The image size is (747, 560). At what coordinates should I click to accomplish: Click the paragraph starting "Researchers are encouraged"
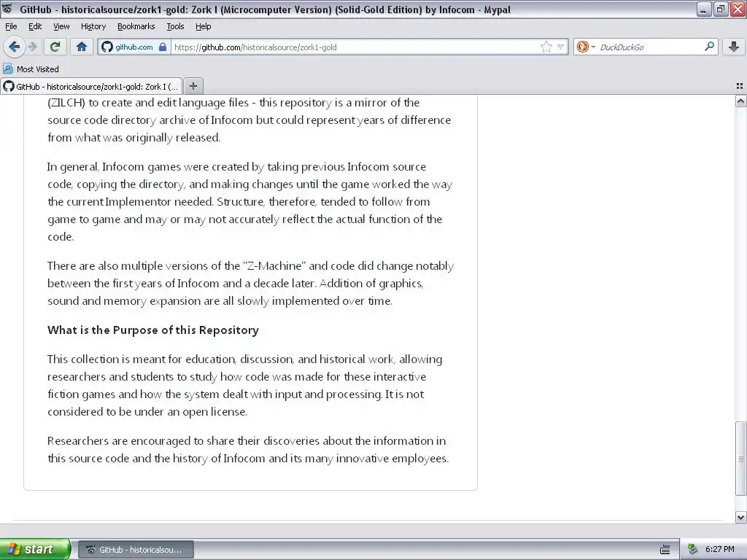248,449
